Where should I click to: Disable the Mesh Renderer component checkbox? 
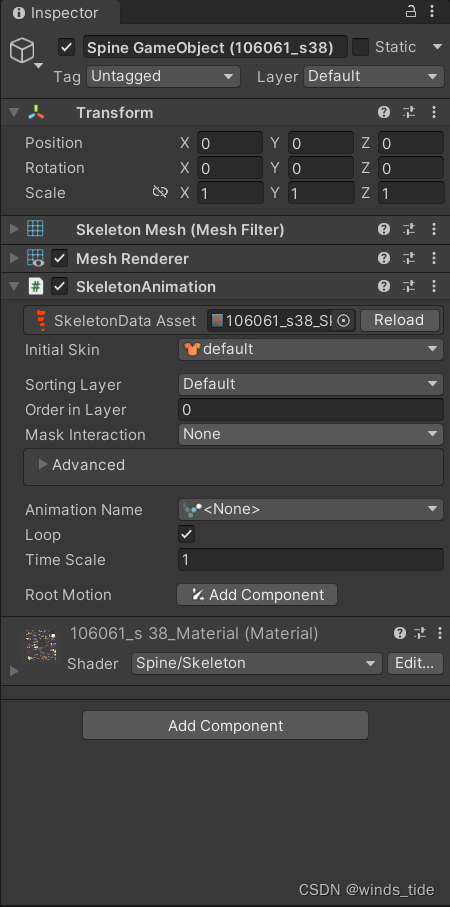[x=60, y=259]
